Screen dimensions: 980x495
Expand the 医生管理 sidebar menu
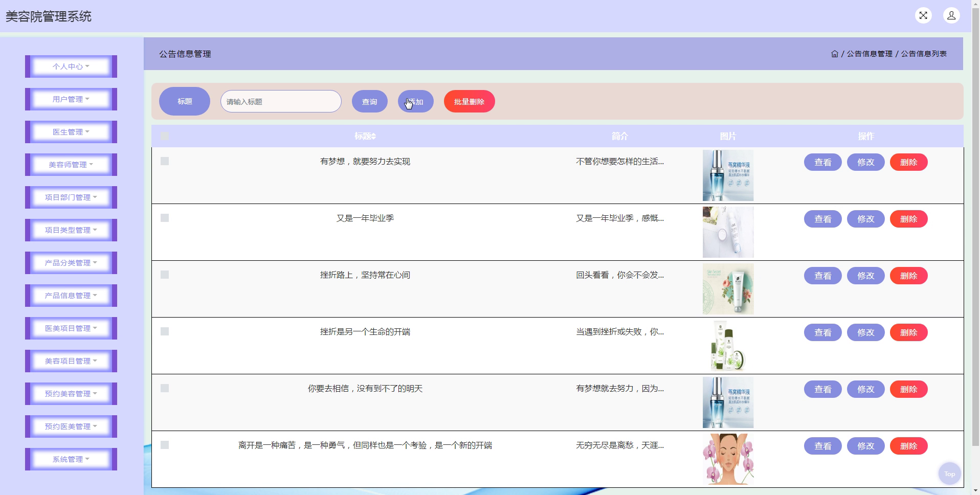click(71, 132)
